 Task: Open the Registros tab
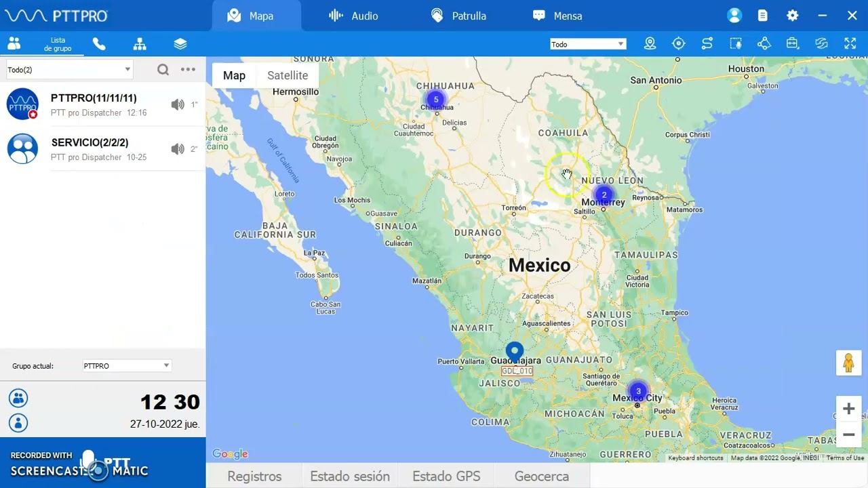pos(254,476)
